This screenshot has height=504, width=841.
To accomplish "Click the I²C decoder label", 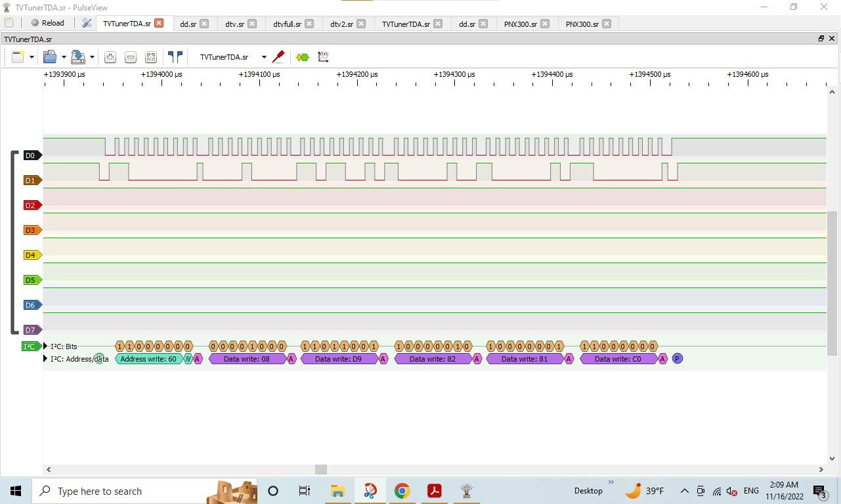I will pyautogui.click(x=32, y=346).
